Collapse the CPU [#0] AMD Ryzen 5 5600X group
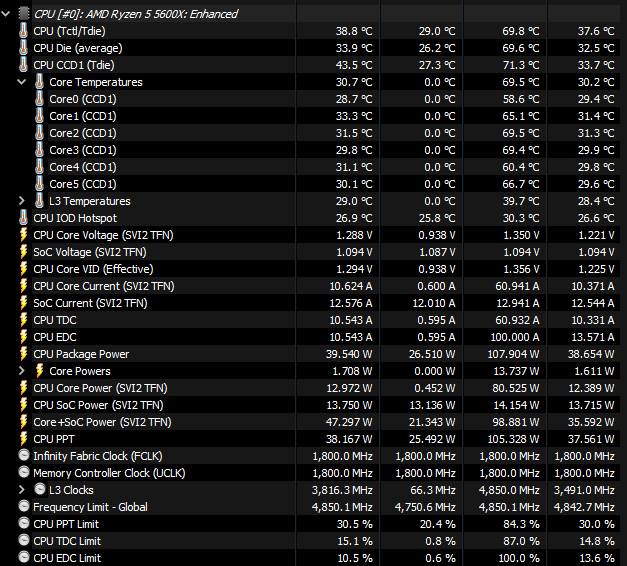This screenshot has width=627, height=566. pyautogui.click(x=6, y=14)
